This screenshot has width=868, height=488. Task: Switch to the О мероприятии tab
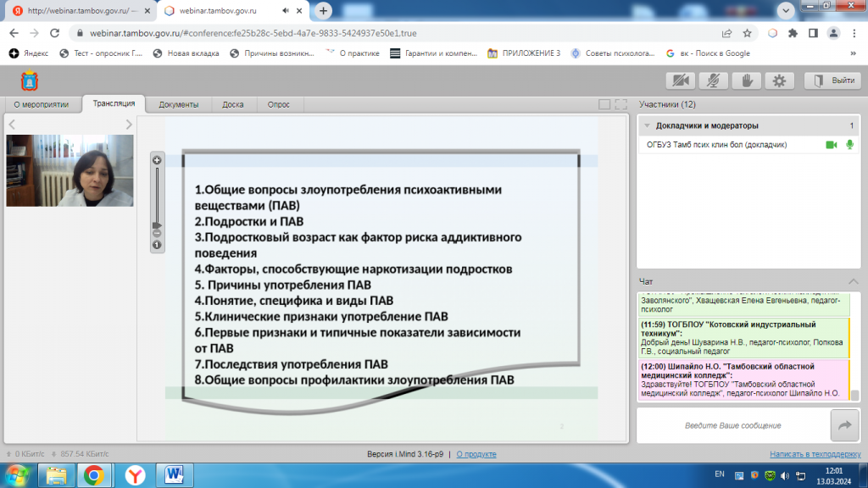[42, 104]
